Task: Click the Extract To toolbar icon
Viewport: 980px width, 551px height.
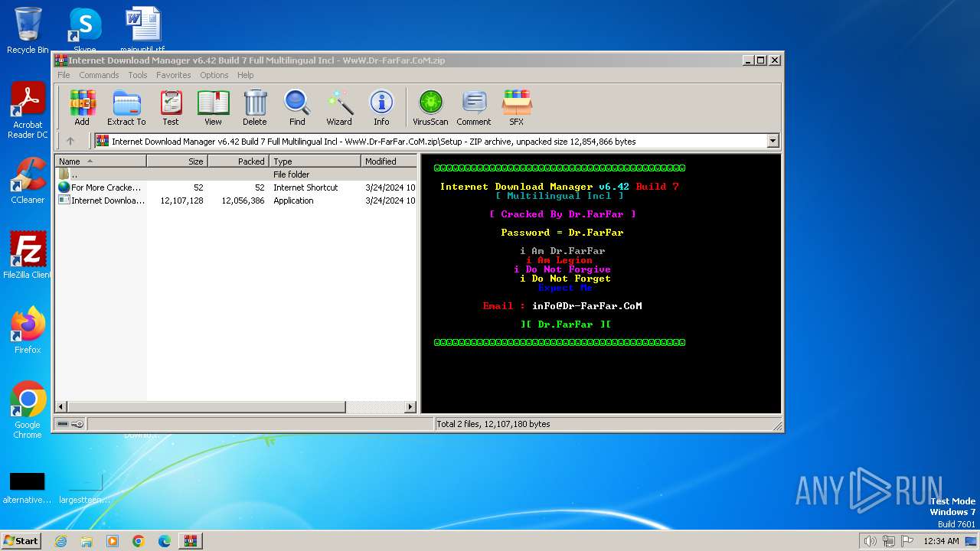Action: [x=126, y=108]
